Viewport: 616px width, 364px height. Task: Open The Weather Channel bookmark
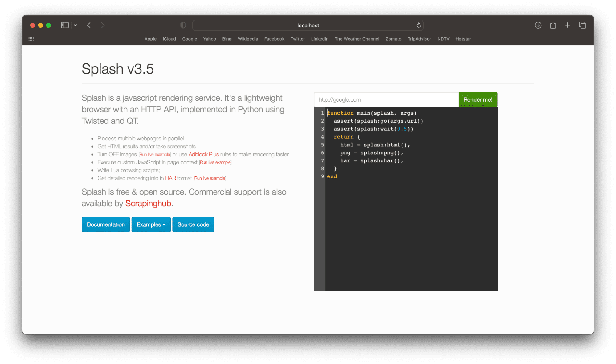pos(357,39)
